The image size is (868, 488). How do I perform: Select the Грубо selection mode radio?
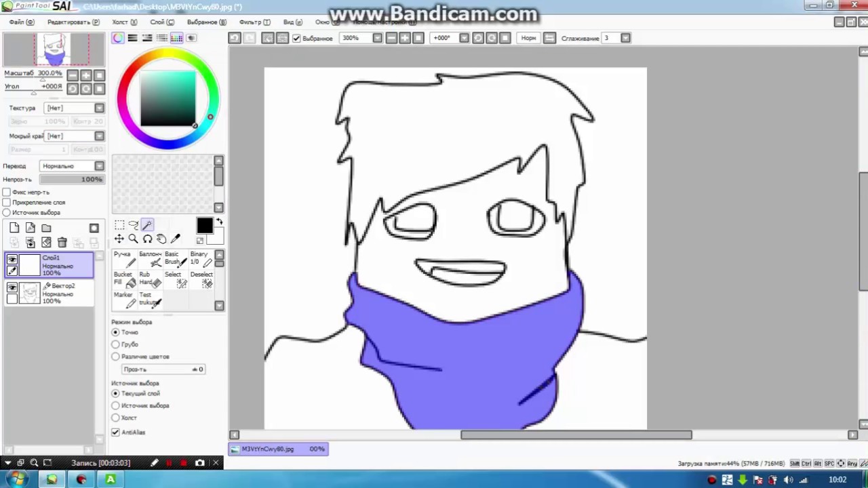(115, 344)
